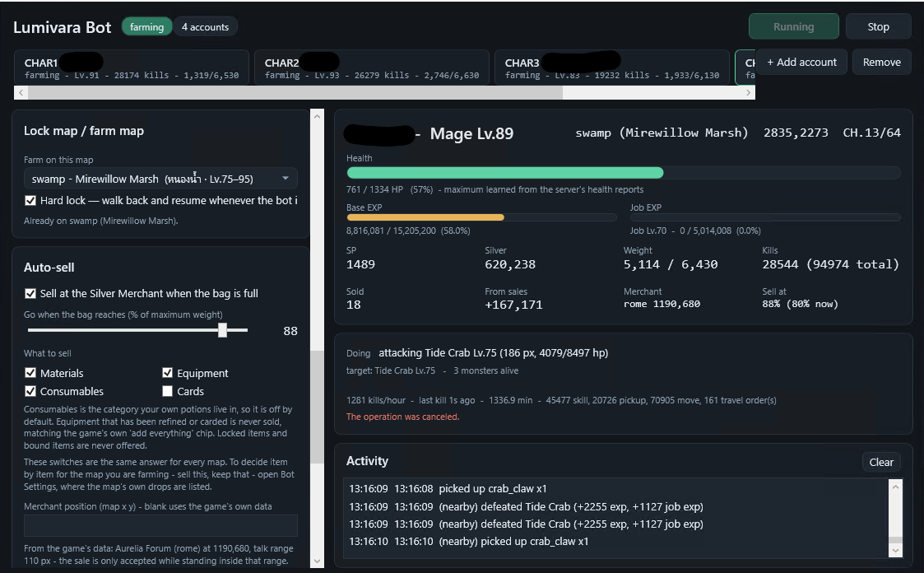Click the account tabs right scroll arrow
This screenshot has width=924, height=573.
coord(749,92)
